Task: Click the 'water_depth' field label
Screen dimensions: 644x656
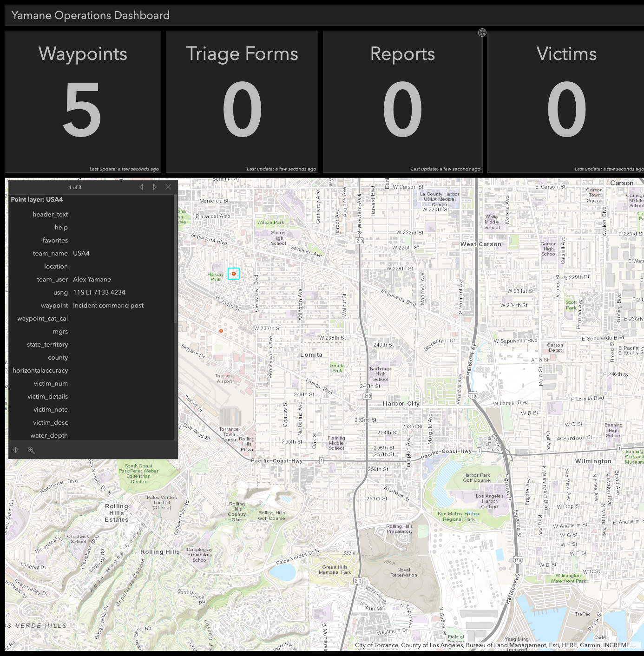Action: click(x=49, y=435)
